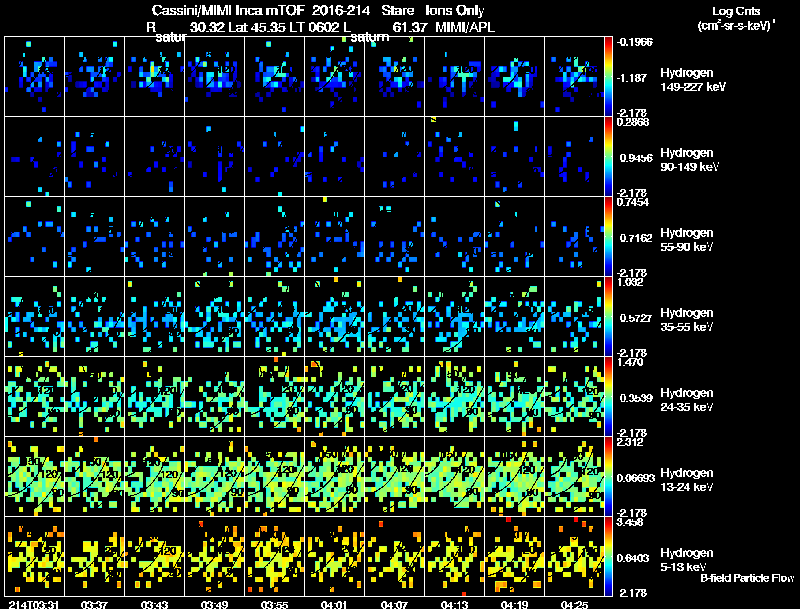Click the 'Hydrogen 55-90 keV' row label

click(x=687, y=240)
